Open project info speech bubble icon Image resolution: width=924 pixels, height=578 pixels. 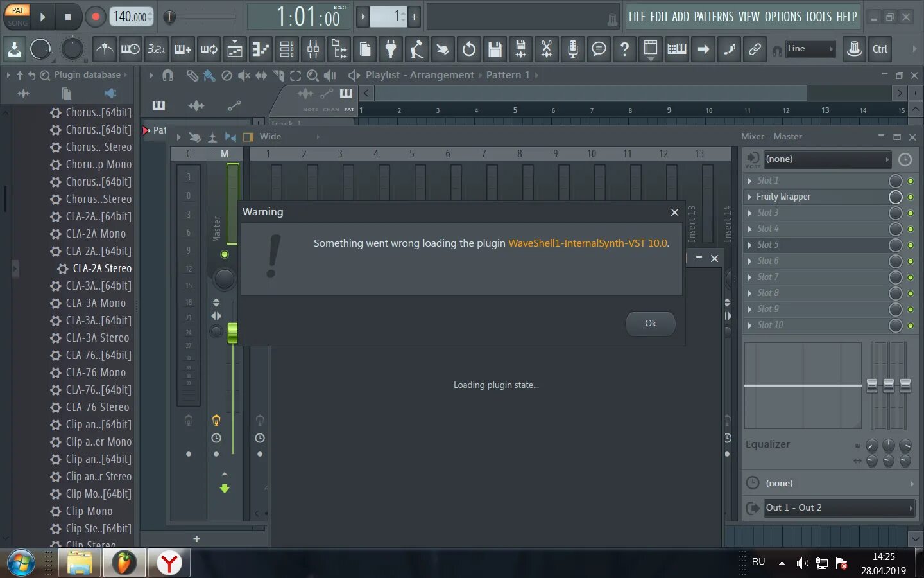[599, 49]
